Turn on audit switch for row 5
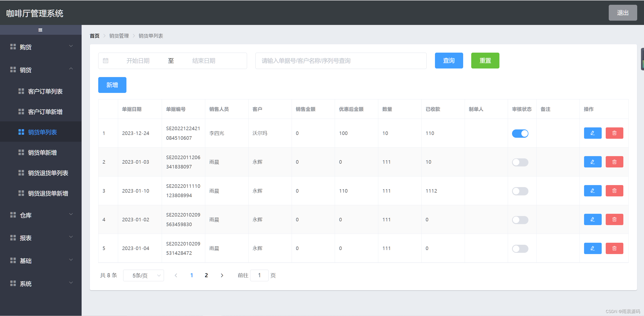This screenshot has height=316, width=644. click(x=520, y=249)
